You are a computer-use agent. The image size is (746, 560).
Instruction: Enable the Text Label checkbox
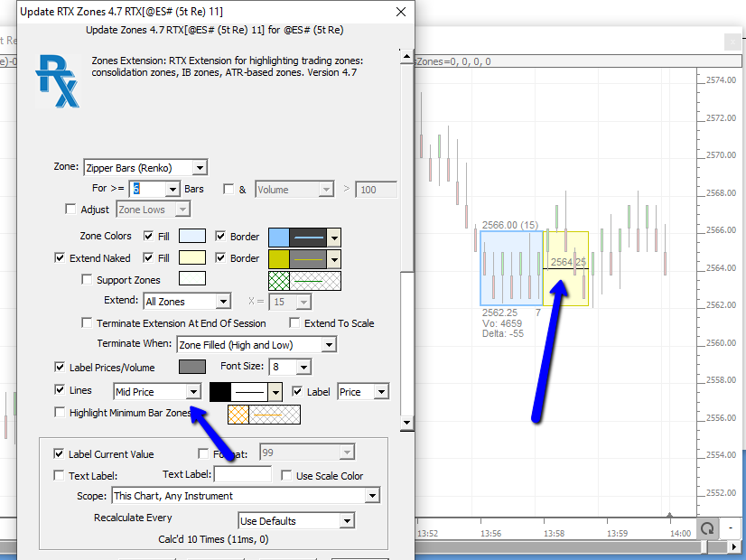pos(59,475)
